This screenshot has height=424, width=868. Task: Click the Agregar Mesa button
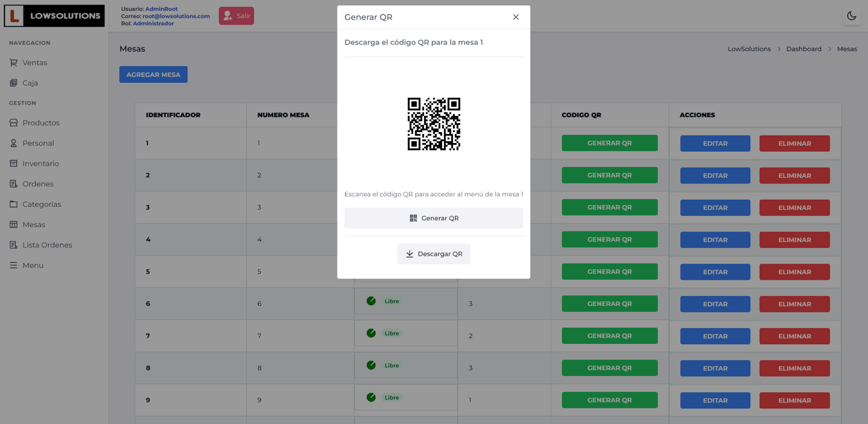pyautogui.click(x=153, y=75)
